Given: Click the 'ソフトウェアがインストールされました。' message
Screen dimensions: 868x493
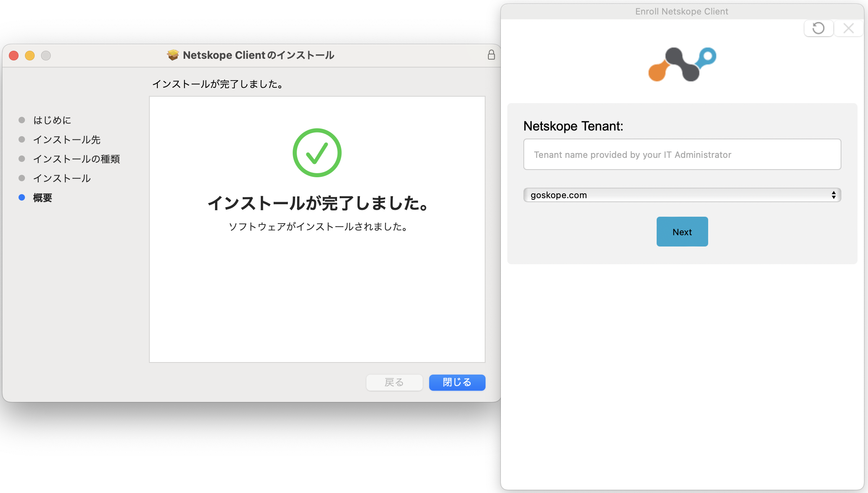Looking at the screenshot, I should (318, 227).
